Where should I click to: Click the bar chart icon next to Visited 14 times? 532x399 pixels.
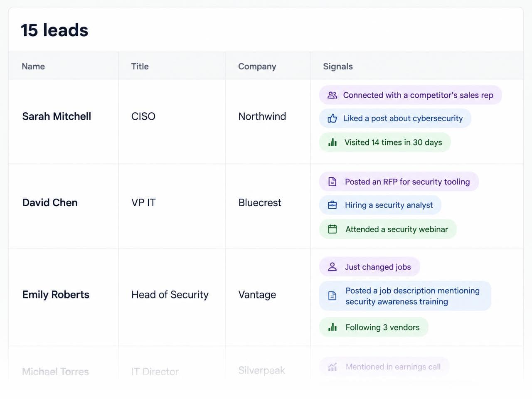332,143
